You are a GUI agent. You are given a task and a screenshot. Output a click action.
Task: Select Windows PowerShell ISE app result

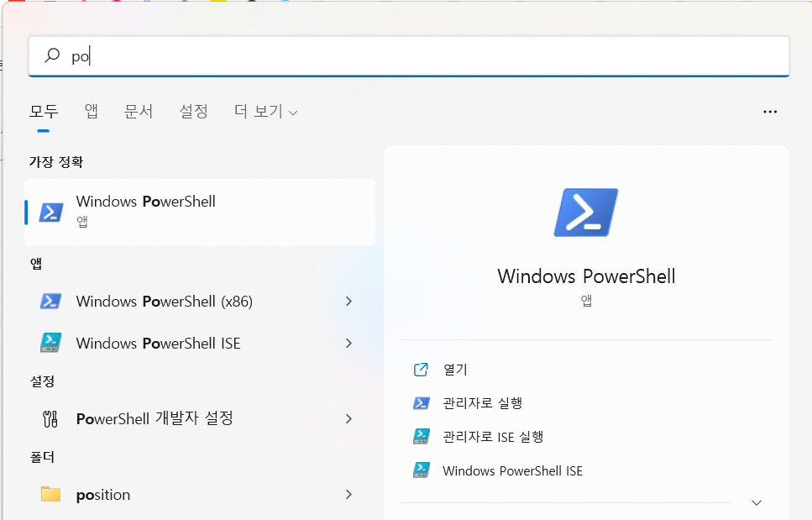tap(200, 344)
